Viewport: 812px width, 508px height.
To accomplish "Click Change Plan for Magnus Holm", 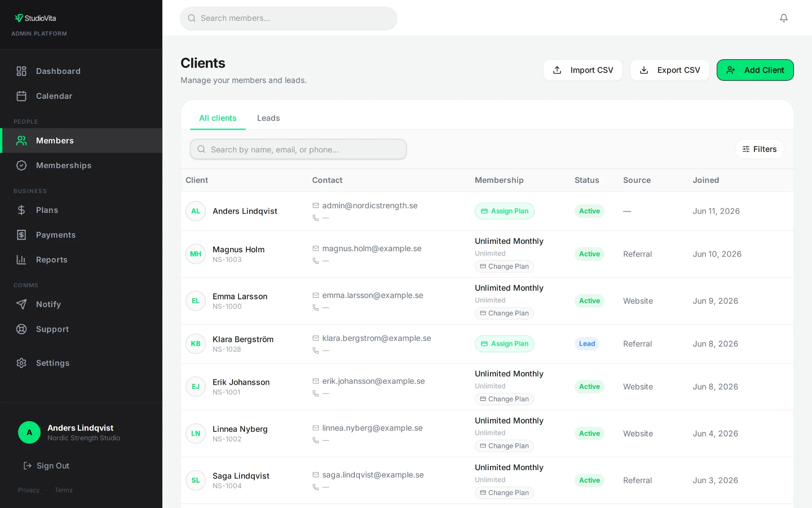I will pos(504,266).
